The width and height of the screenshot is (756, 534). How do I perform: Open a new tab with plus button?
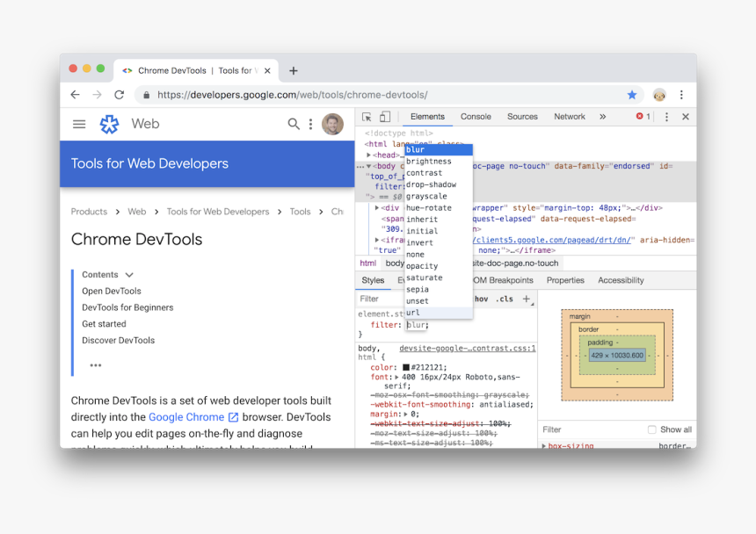coord(293,71)
